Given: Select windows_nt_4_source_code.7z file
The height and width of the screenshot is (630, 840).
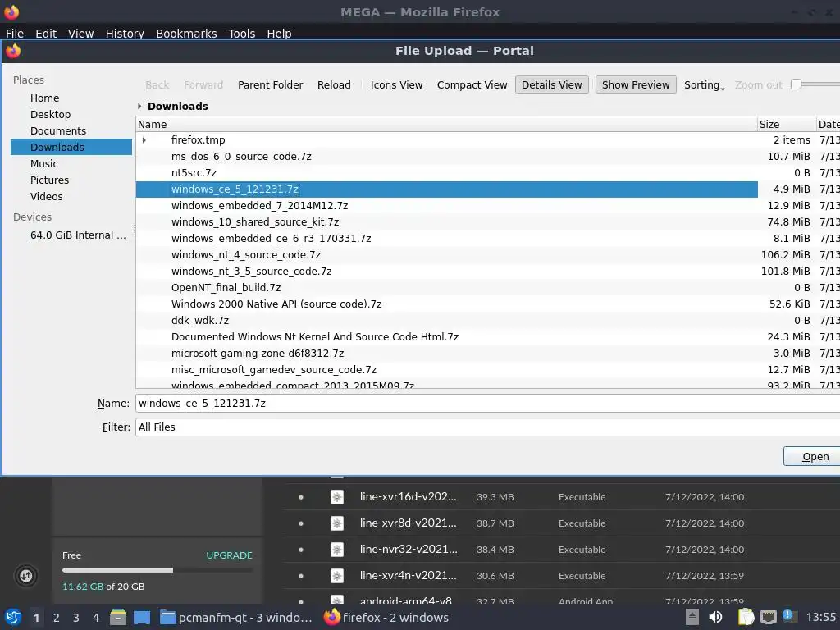Looking at the screenshot, I should click(246, 255).
